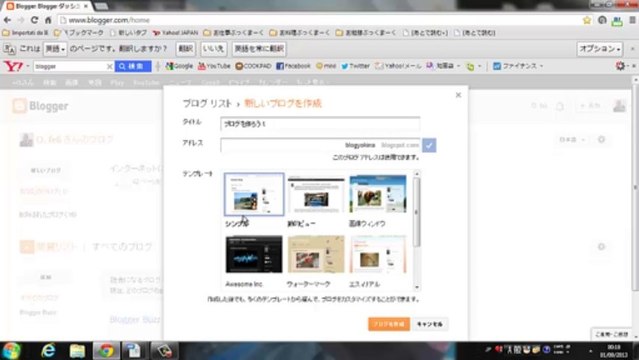The height and width of the screenshot is (360, 639).
Task: Open the Importati da IE bookmark folder
Action: [25, 33]
